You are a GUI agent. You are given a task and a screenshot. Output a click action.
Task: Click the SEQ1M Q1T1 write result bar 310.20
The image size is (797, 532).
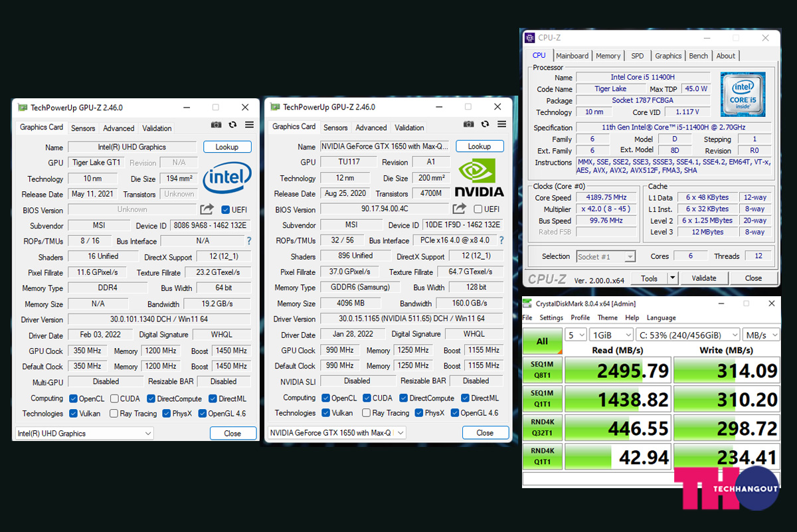coord(727,399)
